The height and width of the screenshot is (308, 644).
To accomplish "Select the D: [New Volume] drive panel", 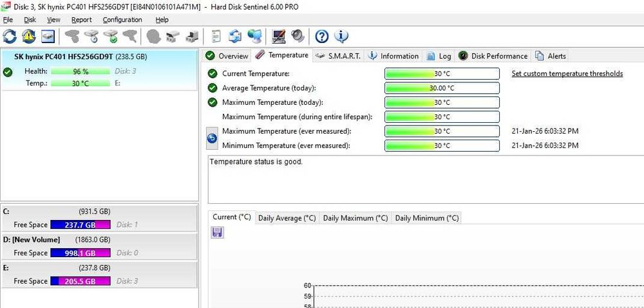I will (99, 246).
